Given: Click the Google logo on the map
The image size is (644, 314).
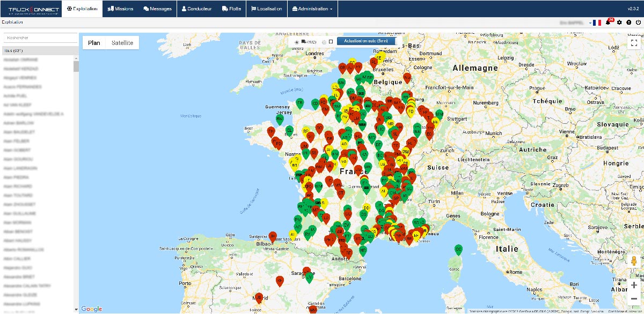Looking at the screenshot, I should (x=92, y=309).
